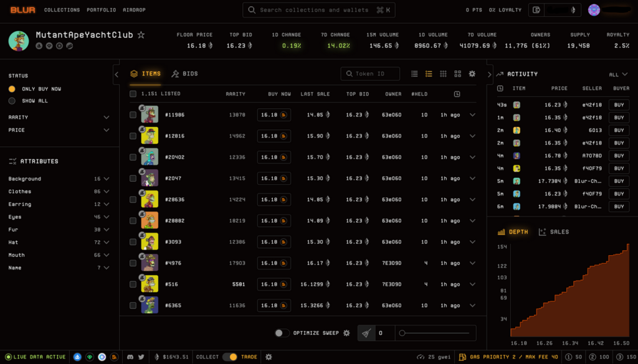Click the clock icon in items table header
Image resolution: width=638 pixels, height=364 pixels.
(x=457, y=94)
